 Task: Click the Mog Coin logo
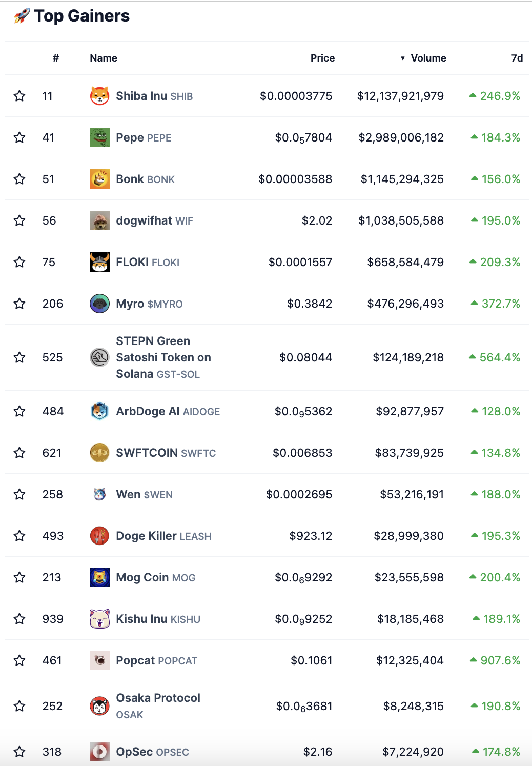(x=99, y=577)
